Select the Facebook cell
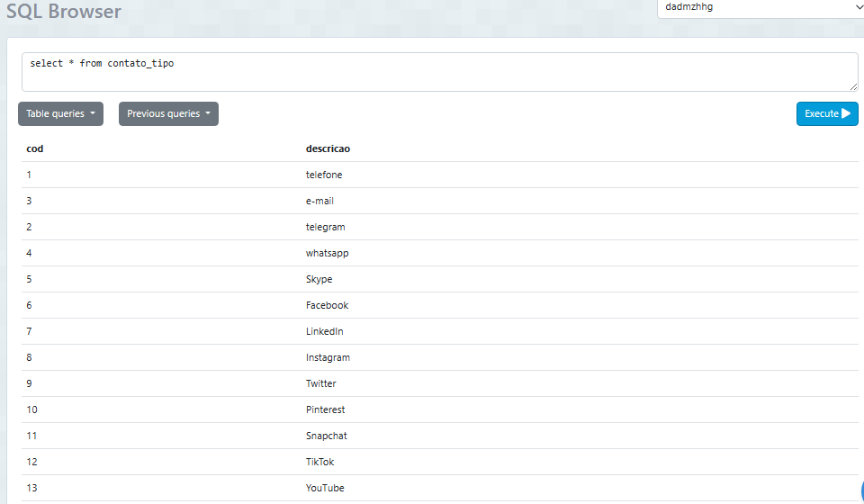This screenshot has width=864, height=504. click(x=328, y=305)
